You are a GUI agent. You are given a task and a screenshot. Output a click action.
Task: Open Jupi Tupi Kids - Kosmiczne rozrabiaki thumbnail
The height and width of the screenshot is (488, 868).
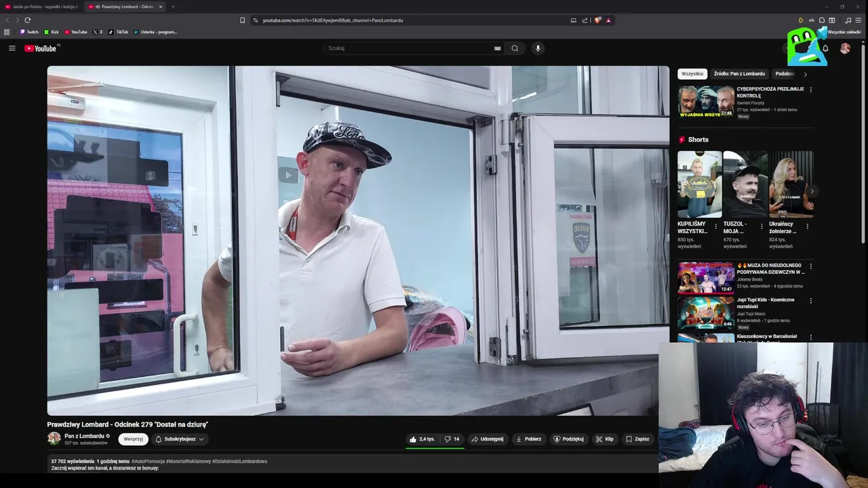pyautogui.click(x=706, y=312)
